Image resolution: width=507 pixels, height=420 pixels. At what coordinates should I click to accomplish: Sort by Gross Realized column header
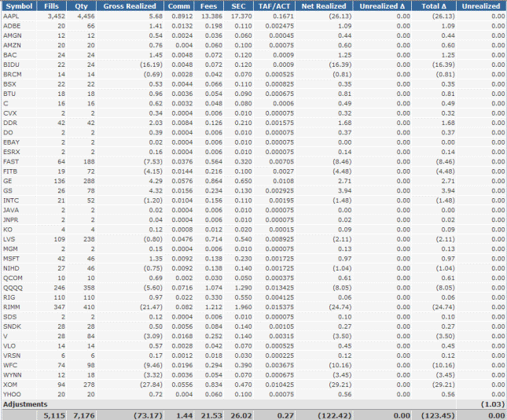pyautogui.click(x=130, y=6)
